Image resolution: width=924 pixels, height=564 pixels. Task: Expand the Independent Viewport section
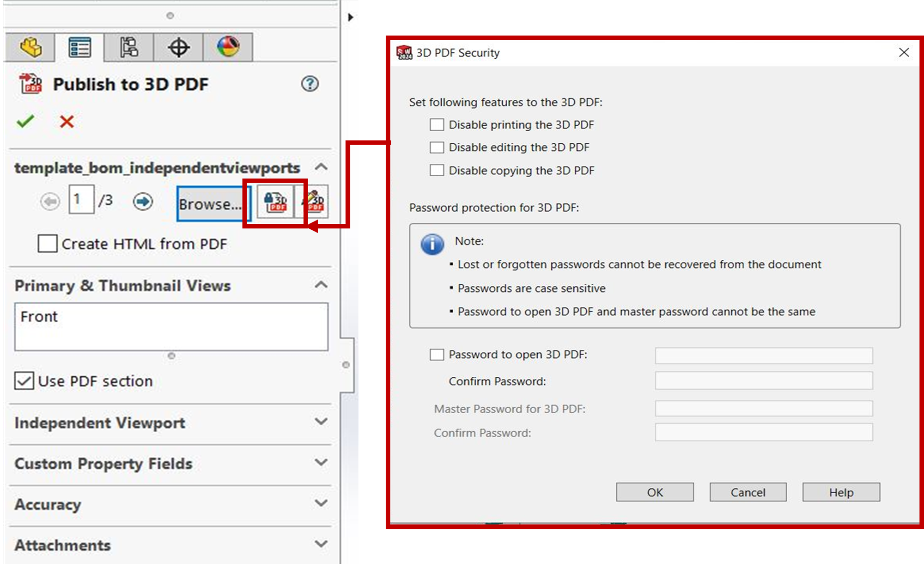click(321, 422)
